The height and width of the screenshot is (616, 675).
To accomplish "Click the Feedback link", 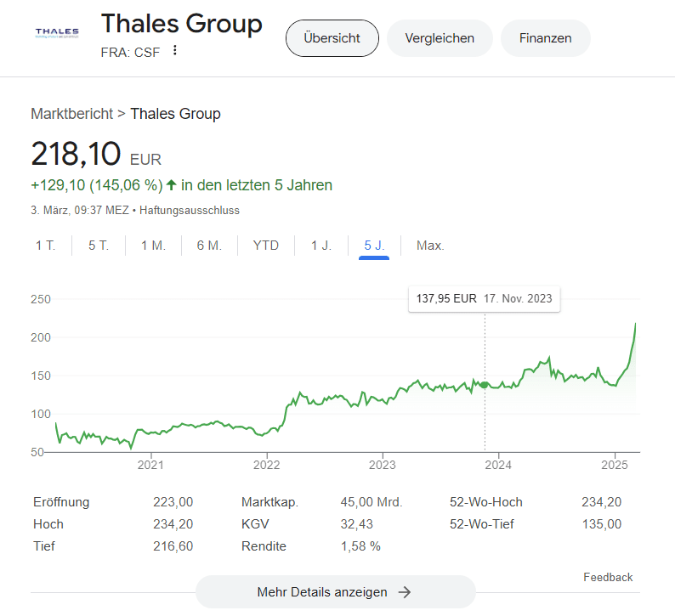I will coord(608,577).
